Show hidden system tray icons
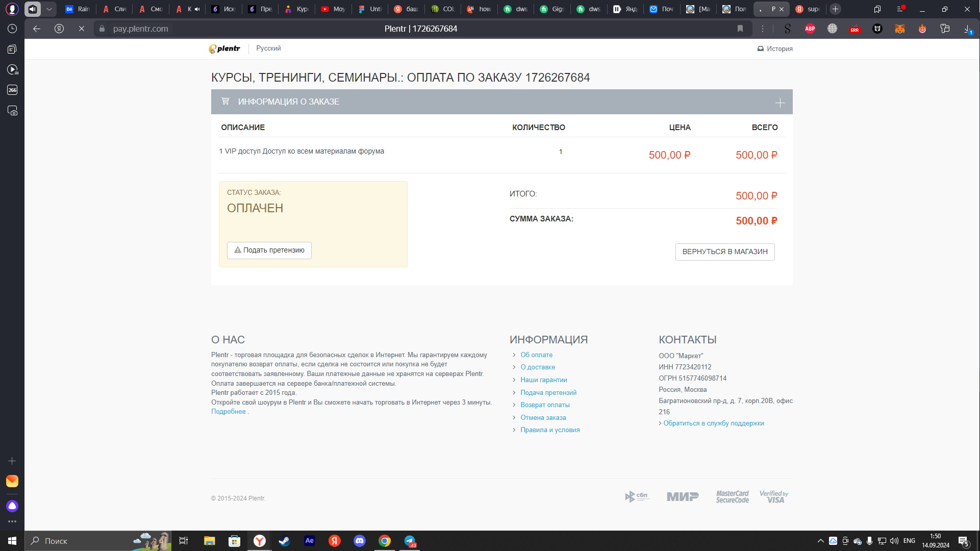Image resolution: width=980 pixels, height=551 pixels. click(820, 541)
